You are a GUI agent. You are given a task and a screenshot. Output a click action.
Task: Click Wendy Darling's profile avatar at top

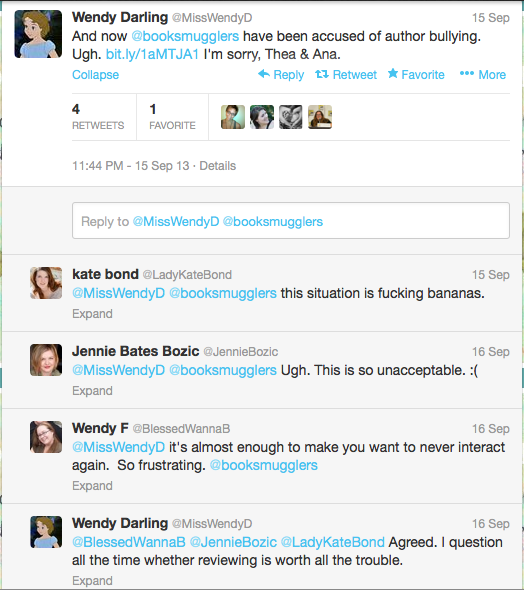38,34
